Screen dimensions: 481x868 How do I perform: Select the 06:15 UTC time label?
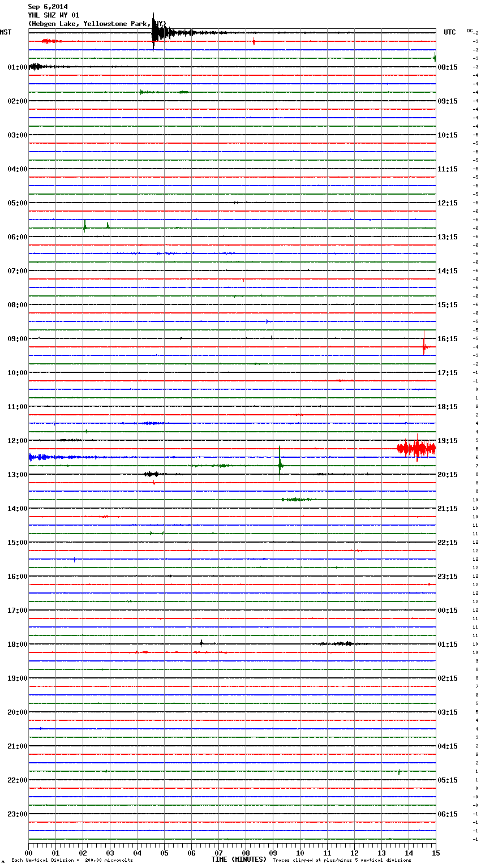[448, 814]
